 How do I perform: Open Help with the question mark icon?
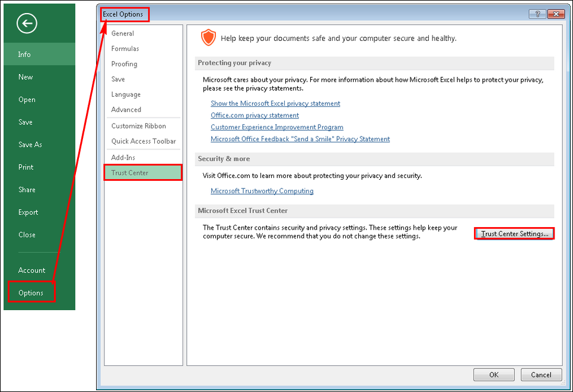pyautogui.click(x=537, y=14)
